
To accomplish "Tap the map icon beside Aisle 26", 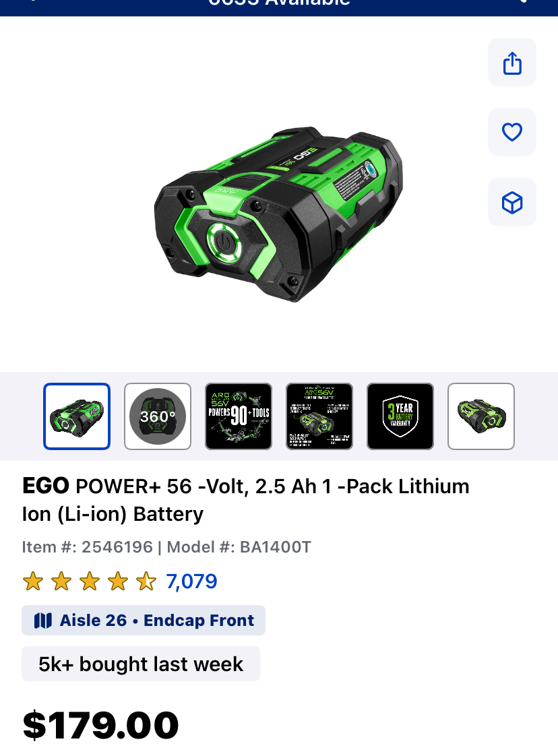I will [43, 621].
